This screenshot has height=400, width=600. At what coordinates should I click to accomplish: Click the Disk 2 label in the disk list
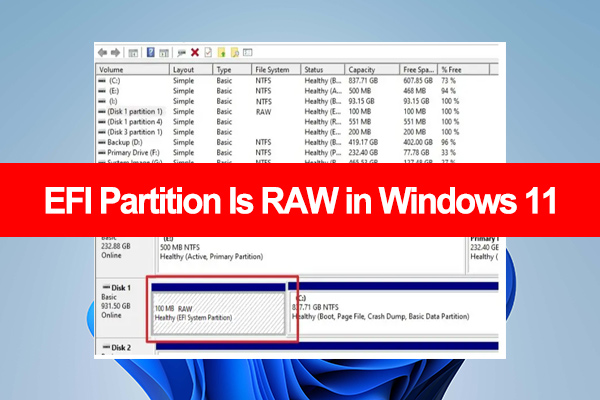point(121,348)
